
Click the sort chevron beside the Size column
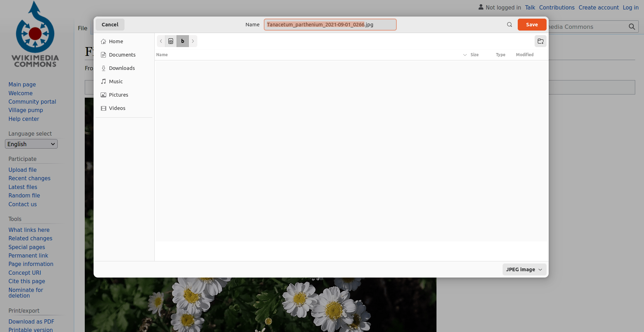(465, 55)
